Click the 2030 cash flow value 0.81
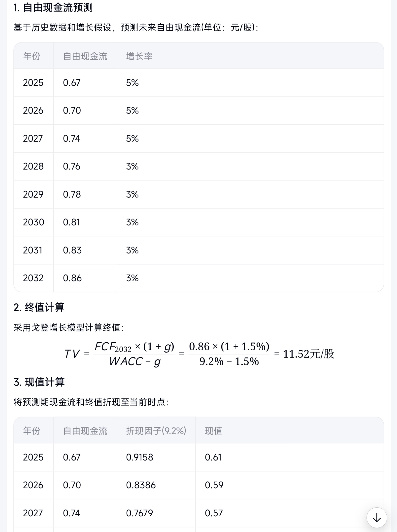397x532 pixels. [71, 222]
